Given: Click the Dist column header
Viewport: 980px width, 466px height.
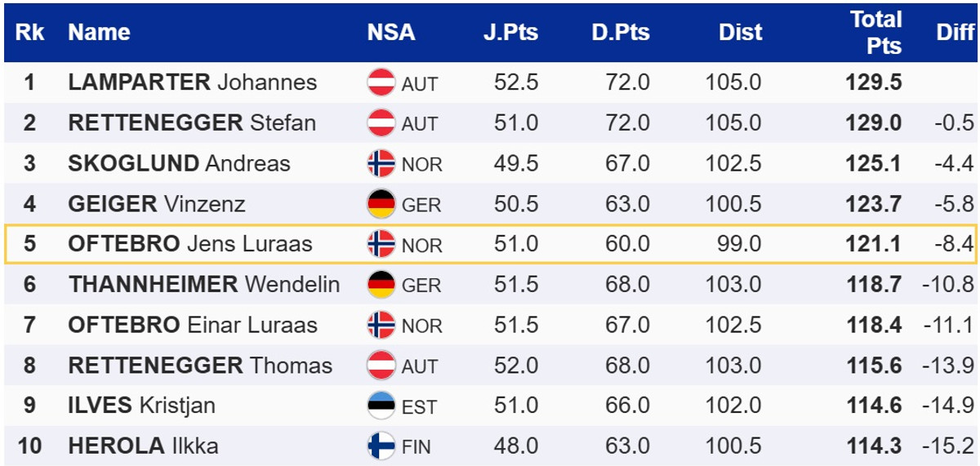Looking at the screenshot, I should tap(740, 33).
